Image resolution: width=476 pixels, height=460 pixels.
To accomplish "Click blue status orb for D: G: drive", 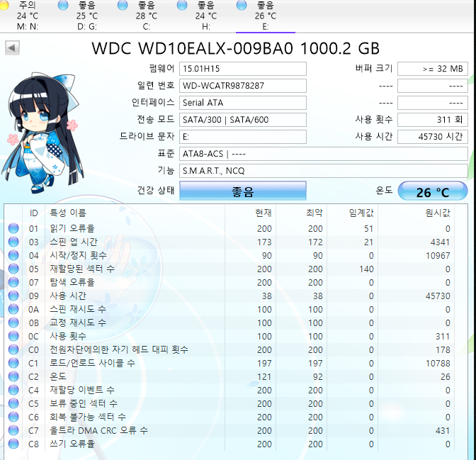I will point(63,5).
